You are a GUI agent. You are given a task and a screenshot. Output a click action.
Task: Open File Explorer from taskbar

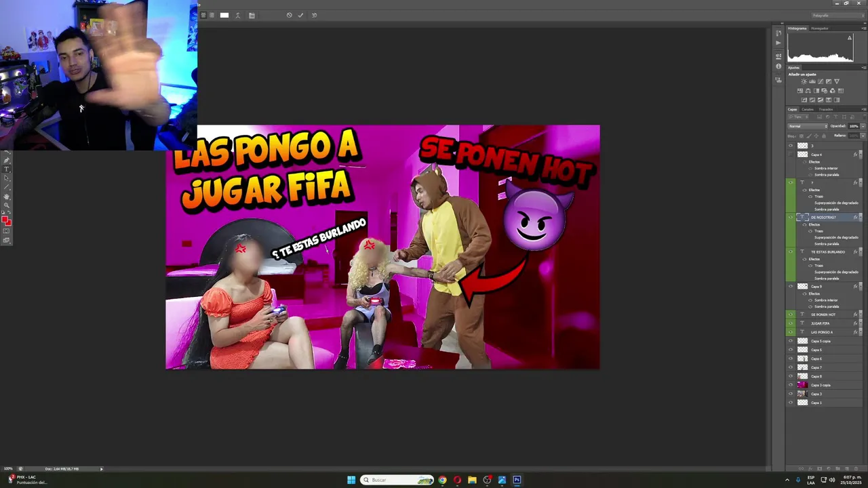coord(472,480)
